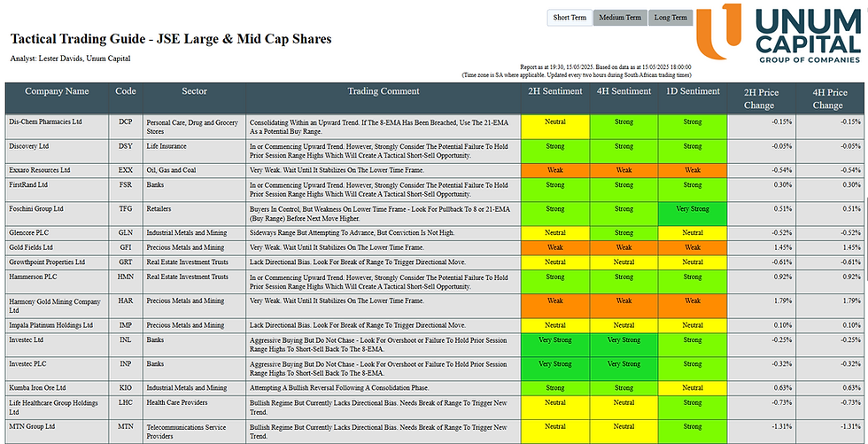The width and height of the screenshot is (868, 444).
Task: Open the Long Term tab
Action: tap(670, 18)
